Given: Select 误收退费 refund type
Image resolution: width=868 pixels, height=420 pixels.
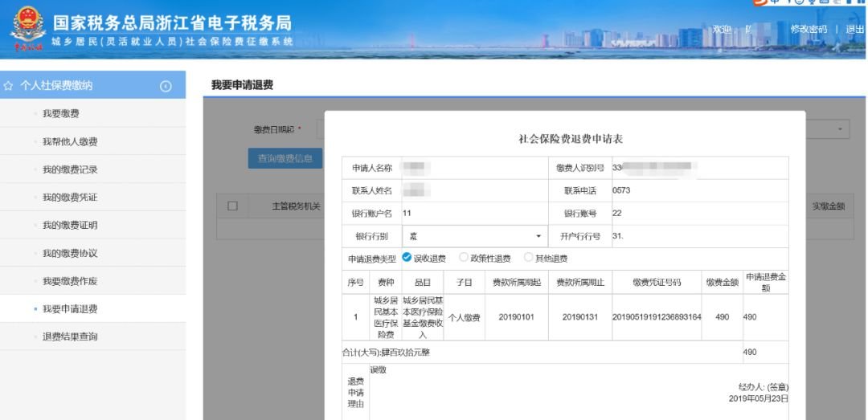Looking at the screenshot, I should (407, 258).
